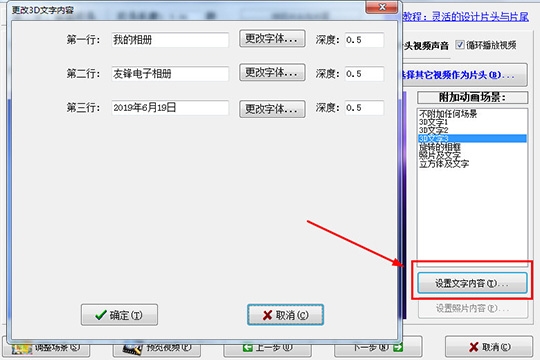Close the 更改3D文字内容 dialog
Image resolution: width=540 pixels, height=360 pixels.
pos(382,7)
